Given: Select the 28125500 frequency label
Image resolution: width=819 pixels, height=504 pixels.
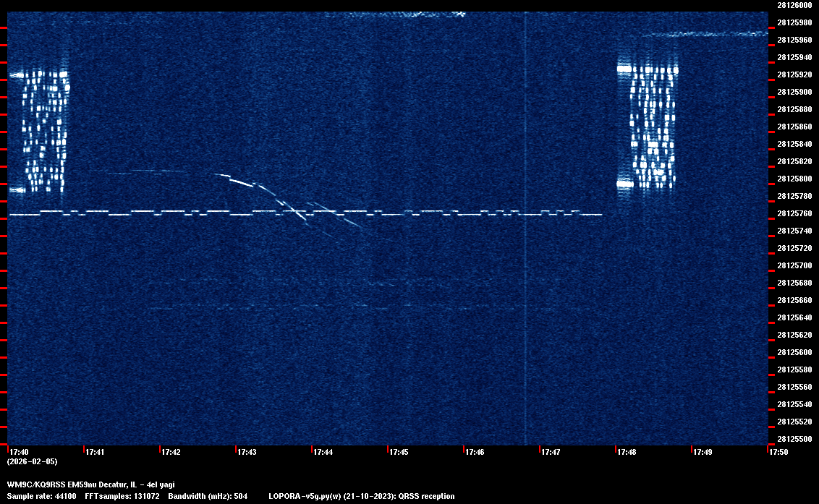Looking at the screenshot, I should pyautogui.click(x=794, y=439).
